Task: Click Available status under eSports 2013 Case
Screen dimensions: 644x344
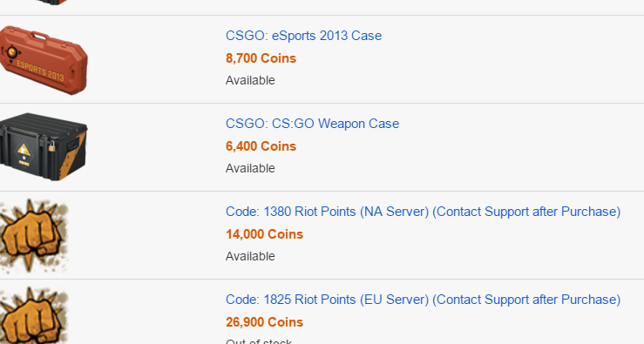Action: (x=250, y=80)
